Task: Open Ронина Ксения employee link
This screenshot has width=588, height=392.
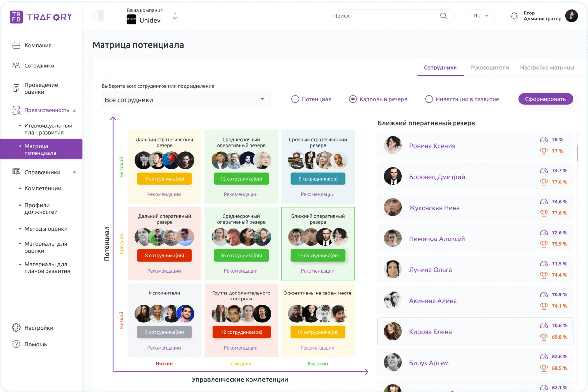Action: [x=432, y=146]
